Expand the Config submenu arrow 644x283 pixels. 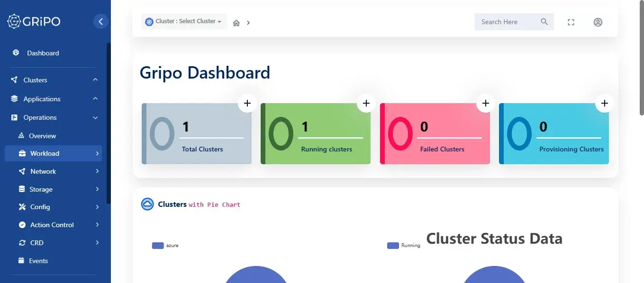tap(97, 207)
